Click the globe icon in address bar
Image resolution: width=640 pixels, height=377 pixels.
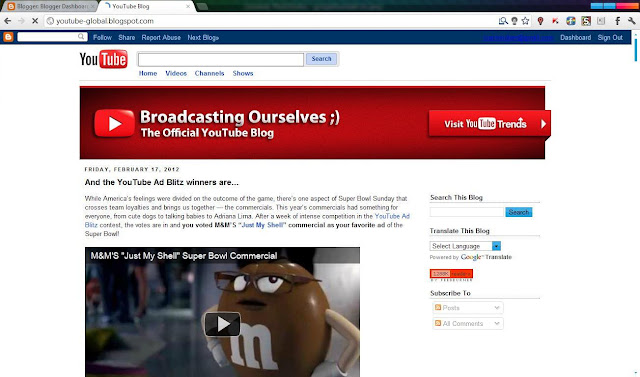pyautogui.click(x=50, y=21)
